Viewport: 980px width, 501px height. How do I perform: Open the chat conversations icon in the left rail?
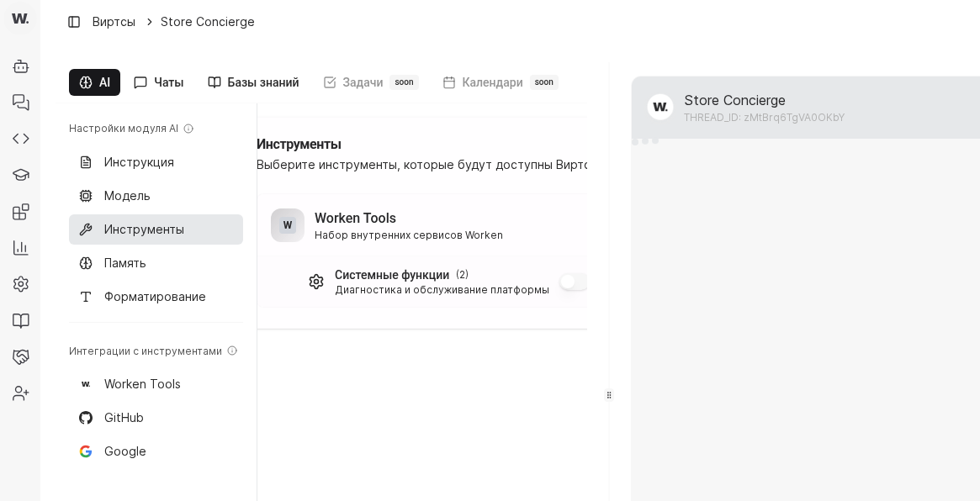click(x=20, y=103)
